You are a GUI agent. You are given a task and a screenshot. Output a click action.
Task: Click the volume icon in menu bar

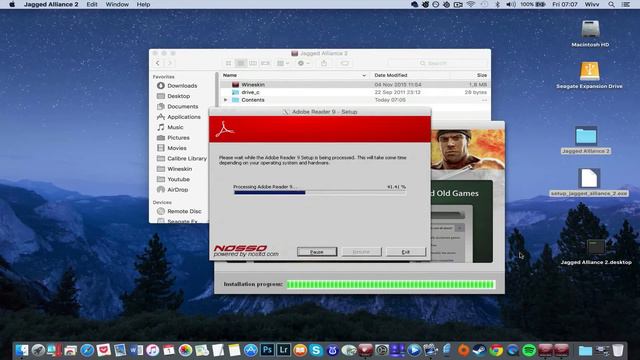(x=510, y=4)
